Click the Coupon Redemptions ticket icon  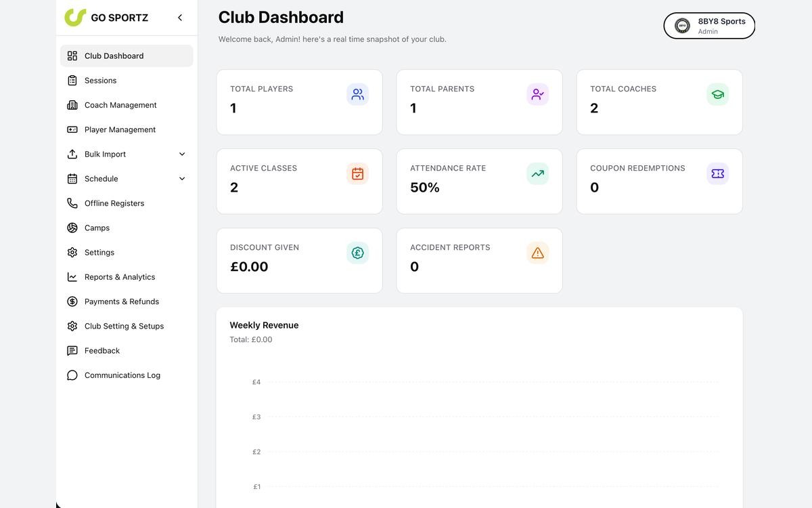click(717, 173)
